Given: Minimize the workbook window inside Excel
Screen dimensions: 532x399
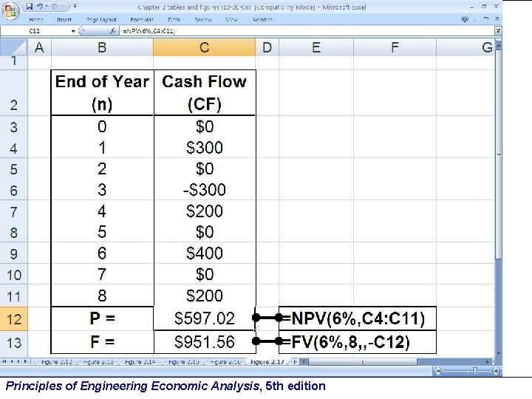Looking at the screenshot, I should pyautogui.click(x=475, y=19).
